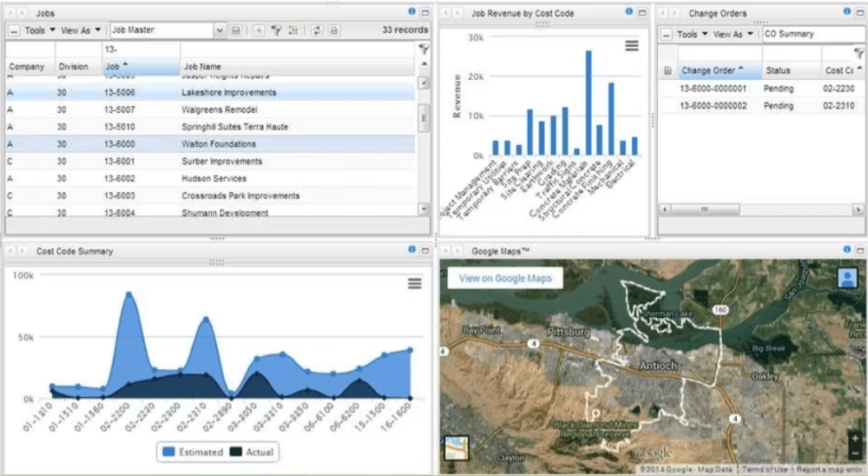Click the Jobs panel info icon
The width and height of the screenshot is (868, 476).
pos(411,11)
